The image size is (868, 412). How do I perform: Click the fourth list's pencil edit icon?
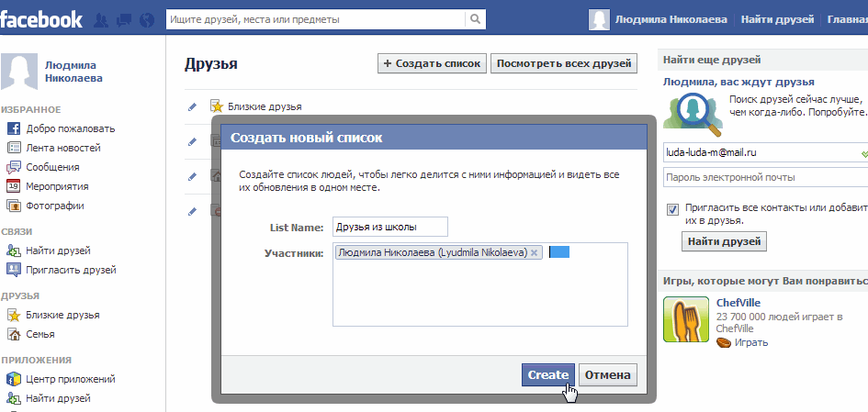tap(192, 211)
